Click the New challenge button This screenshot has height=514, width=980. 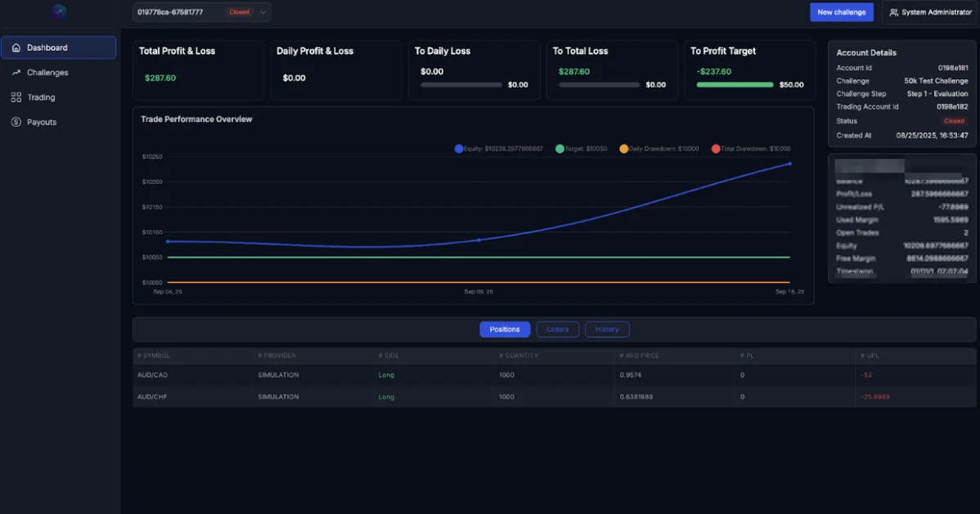tap(841, 12)
